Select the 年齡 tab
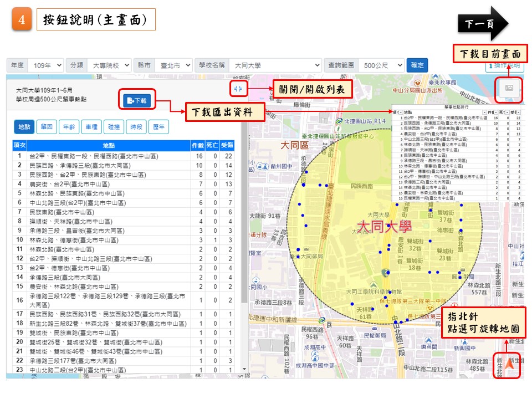This screenshot has width=532, height=399. click(69, 127)
